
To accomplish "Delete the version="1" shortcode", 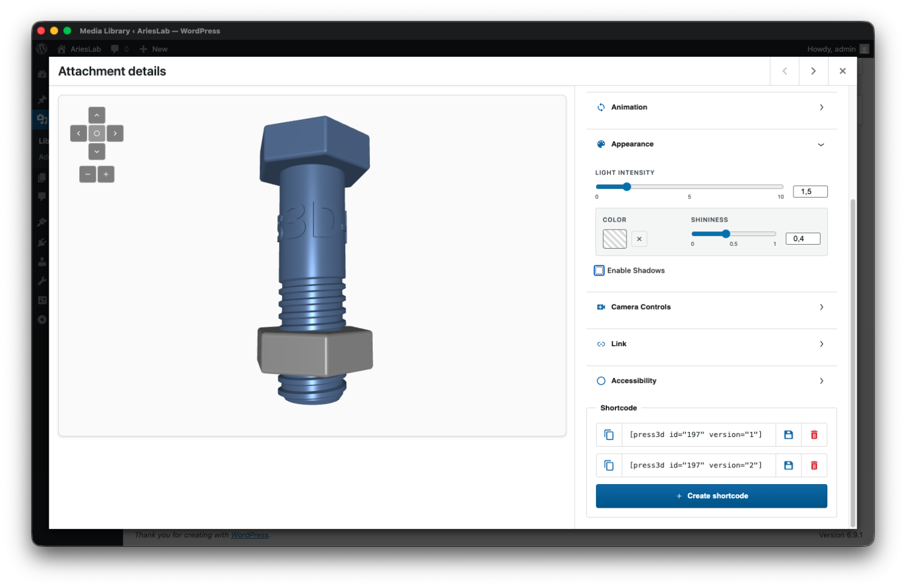I will (814, 435).
